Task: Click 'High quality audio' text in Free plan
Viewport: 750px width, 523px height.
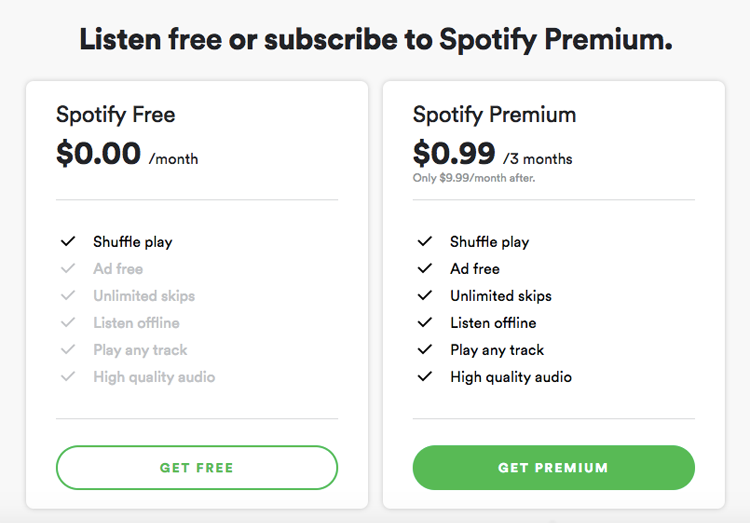Action: [154, 377]
